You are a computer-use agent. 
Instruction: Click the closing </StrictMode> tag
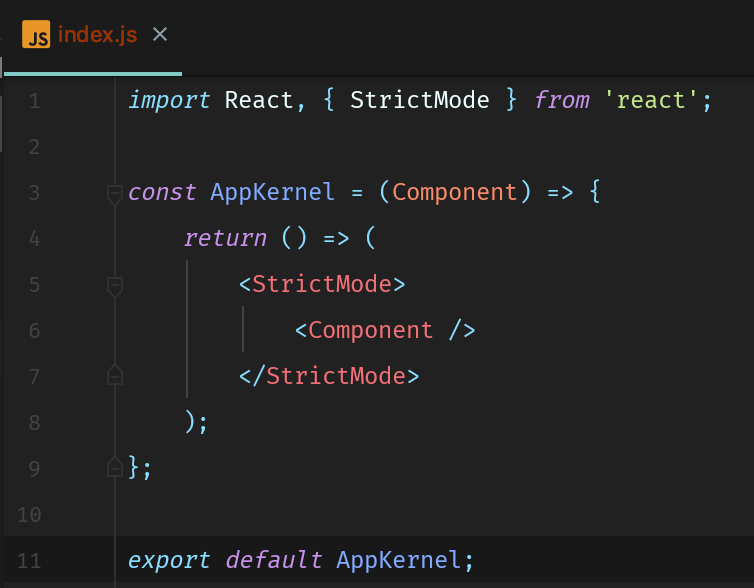329,375
